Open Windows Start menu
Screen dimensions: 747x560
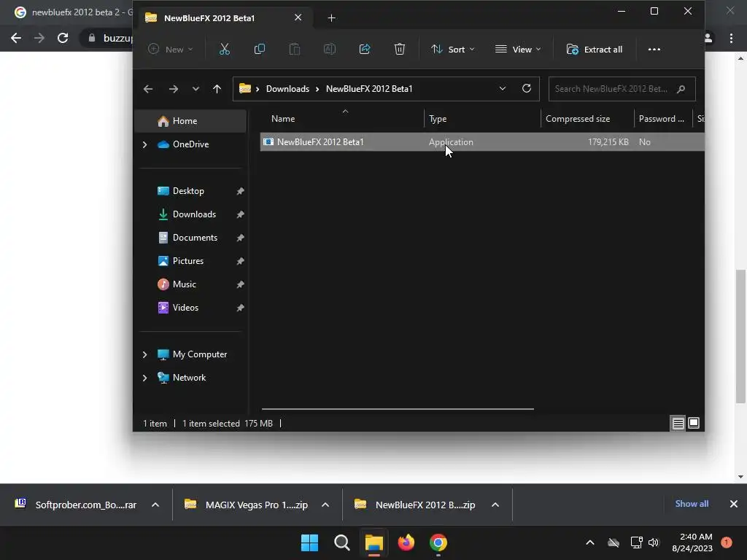[x=309, y=542]
